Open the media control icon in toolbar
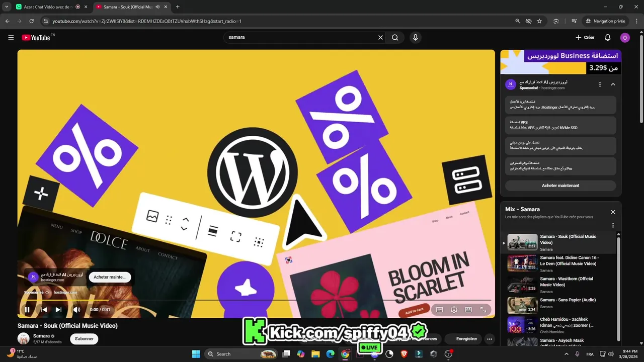This screenshot has width=644, height=362. point(574,21)
